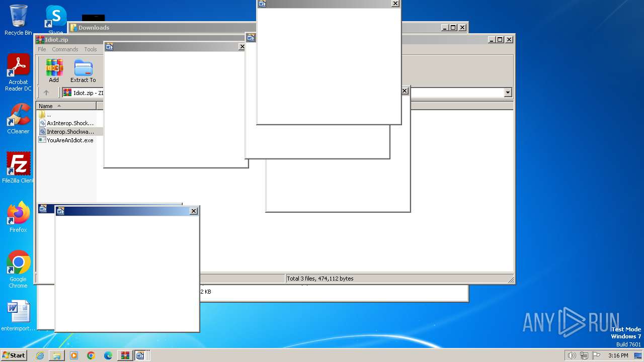
Task: Select the enterimport Word document icon
Action: click(x=18, y=316)
